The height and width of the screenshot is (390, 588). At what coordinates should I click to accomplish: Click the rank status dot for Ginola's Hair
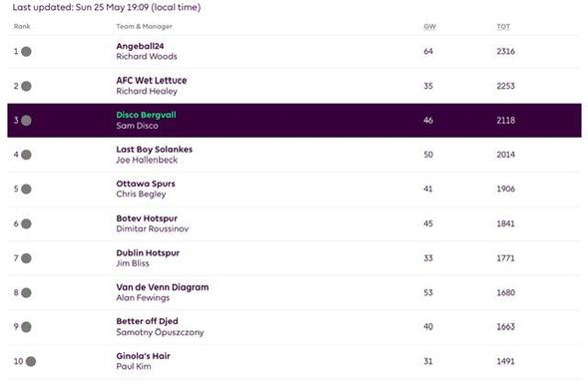pos(31,361)
